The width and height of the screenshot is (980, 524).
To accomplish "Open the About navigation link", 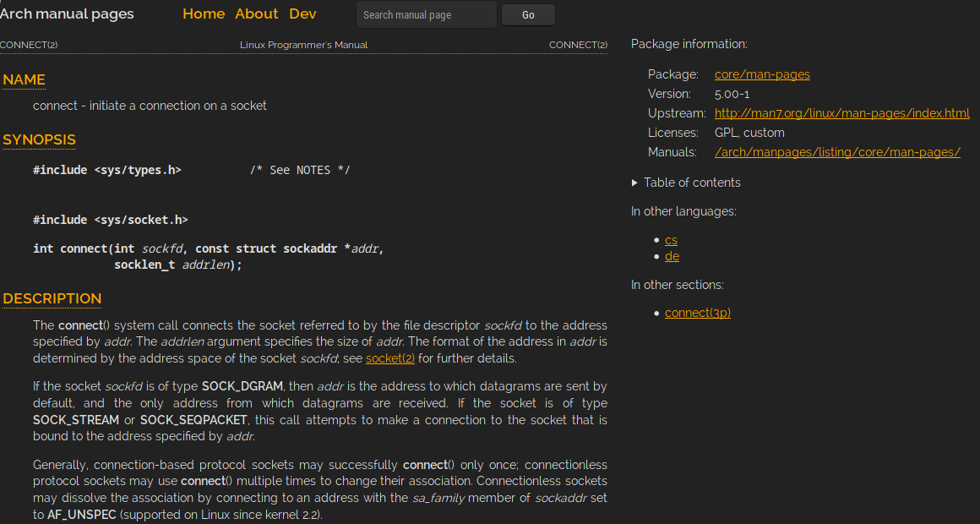I will (x=256, y=14).
